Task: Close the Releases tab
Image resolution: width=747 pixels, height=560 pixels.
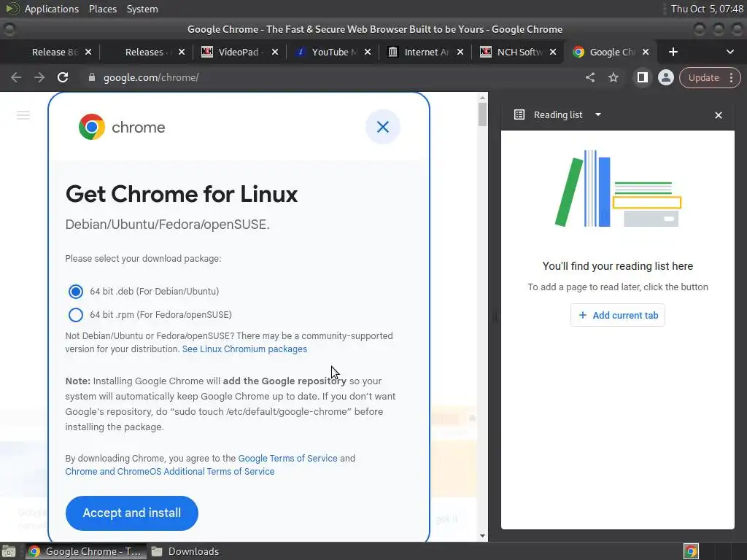Action: 182,52
